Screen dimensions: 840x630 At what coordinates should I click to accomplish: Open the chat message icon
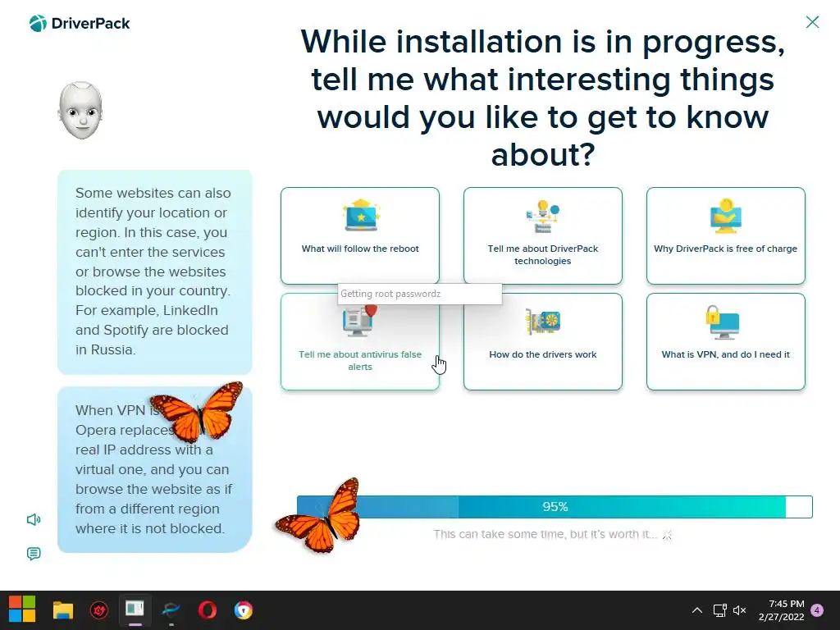33,554
